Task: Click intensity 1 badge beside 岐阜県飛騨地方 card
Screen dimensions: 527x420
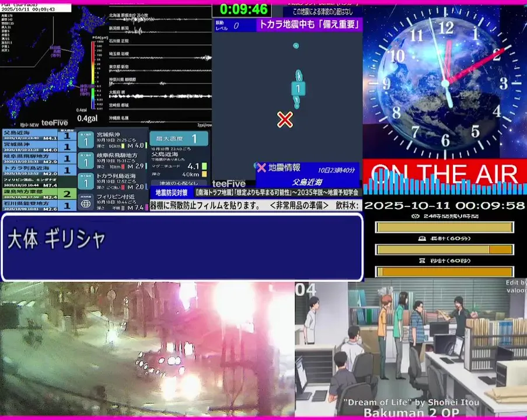Action: coord(86,161)
